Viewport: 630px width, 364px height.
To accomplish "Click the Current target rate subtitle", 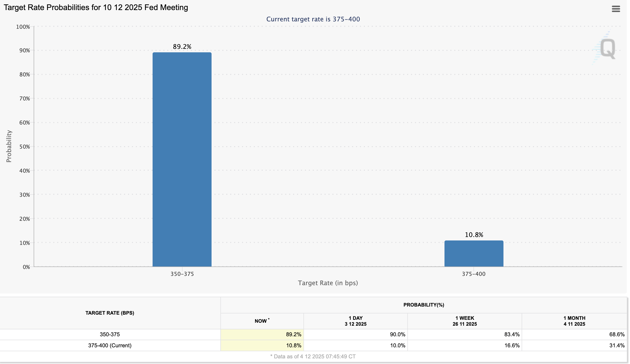I will coord(313,19).
